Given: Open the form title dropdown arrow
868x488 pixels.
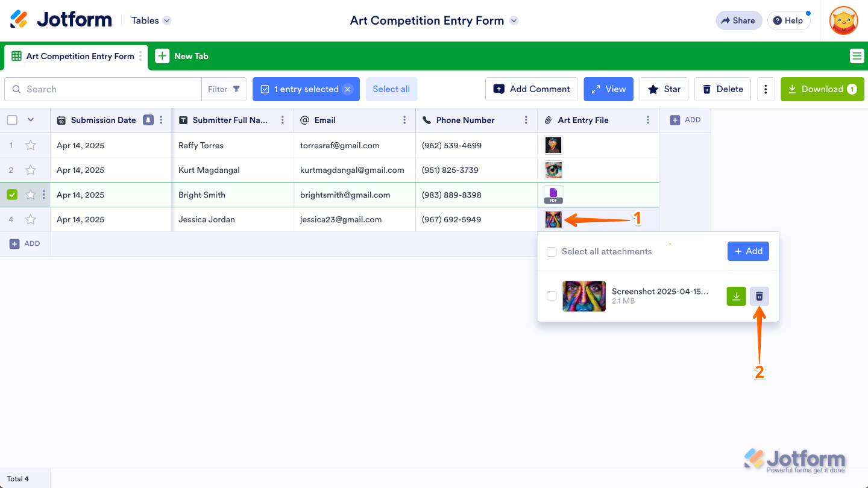Looking at the screenshot, I should [514, 20].
